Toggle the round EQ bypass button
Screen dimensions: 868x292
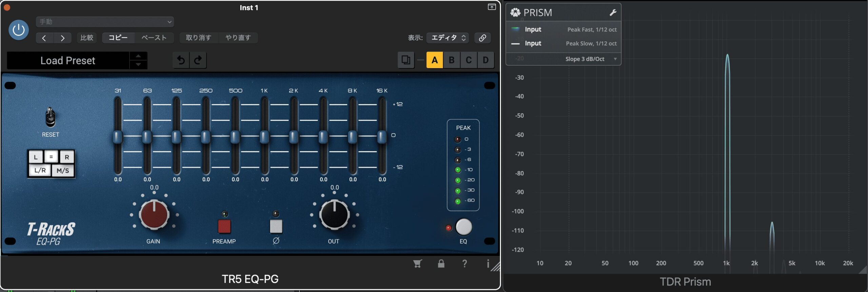coord(463,227)
